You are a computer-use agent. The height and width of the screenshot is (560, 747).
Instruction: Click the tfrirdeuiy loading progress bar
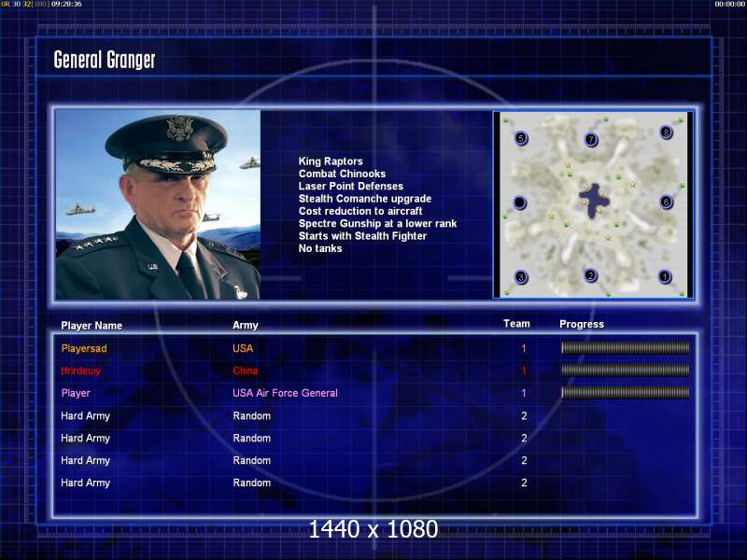pos(625,371)
